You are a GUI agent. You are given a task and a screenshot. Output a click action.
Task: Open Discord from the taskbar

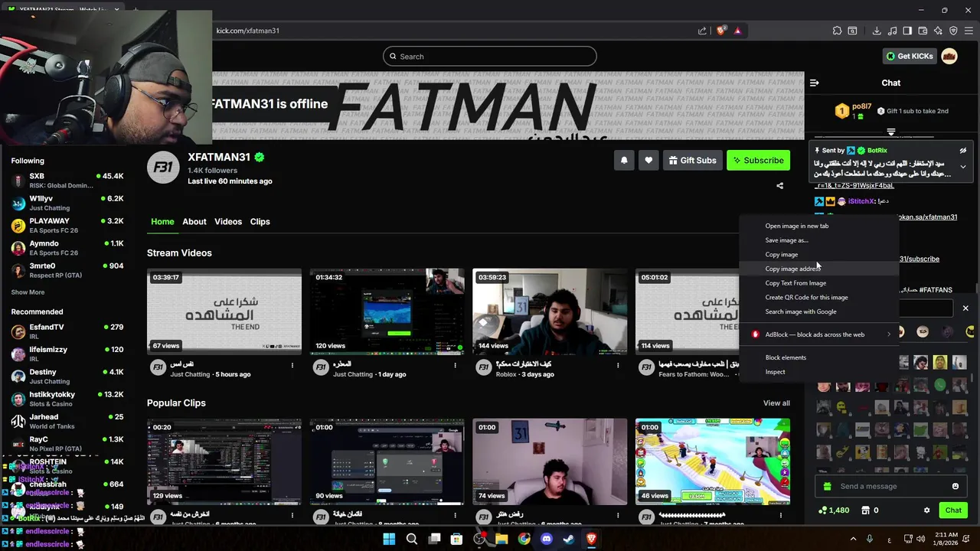tap(547, 540)
